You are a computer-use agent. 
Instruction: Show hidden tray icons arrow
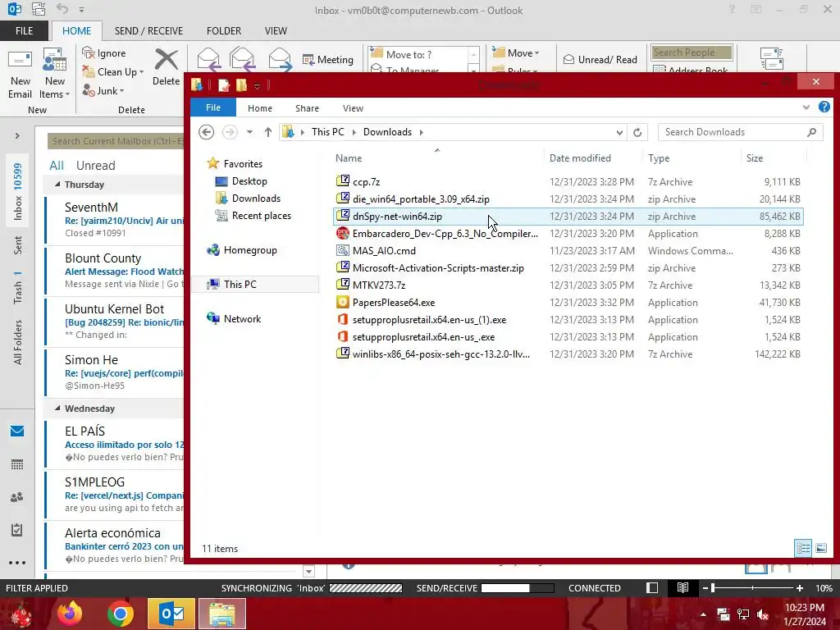[703, 614]
